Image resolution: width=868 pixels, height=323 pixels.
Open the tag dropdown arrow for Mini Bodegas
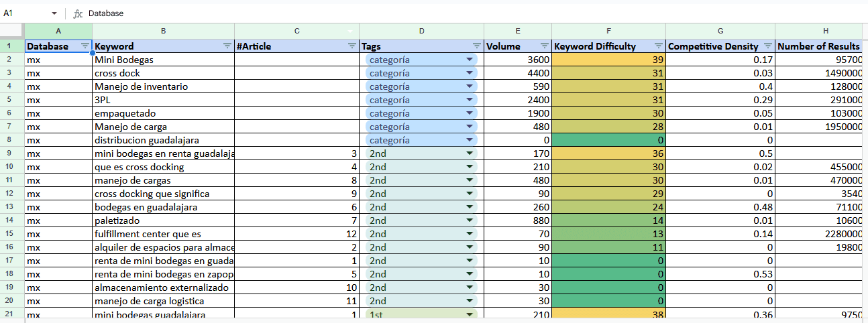(x=470, y=60)
